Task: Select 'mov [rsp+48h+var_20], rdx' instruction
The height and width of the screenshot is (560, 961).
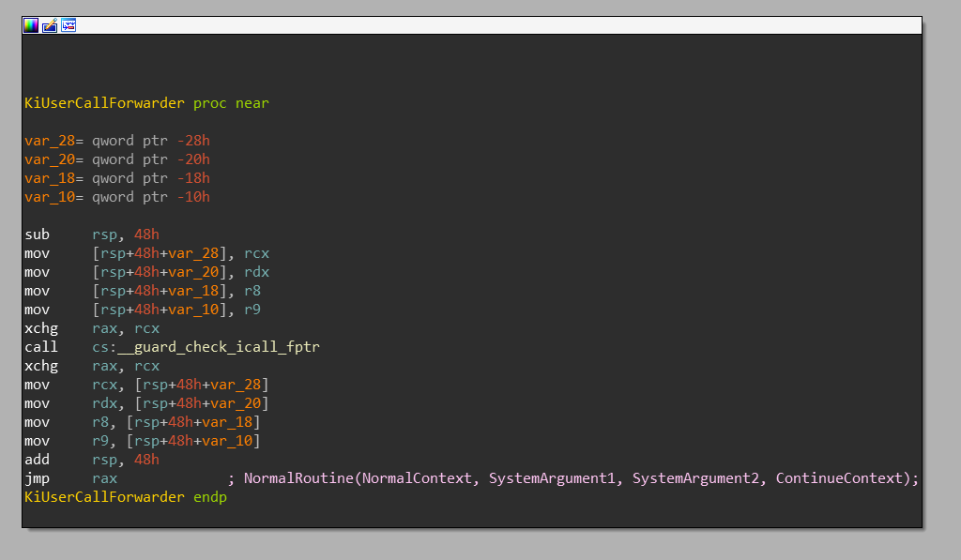Action: 147,272
